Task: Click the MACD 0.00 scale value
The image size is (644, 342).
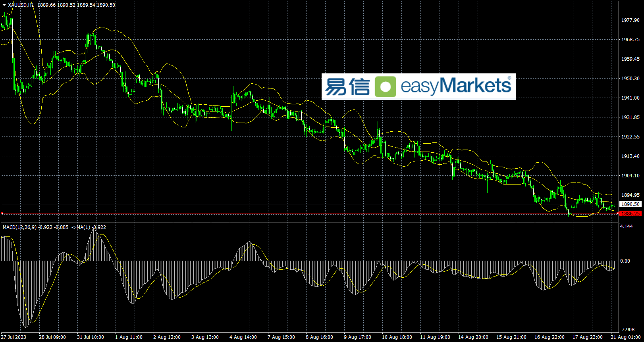Action: tap(625, 261)
